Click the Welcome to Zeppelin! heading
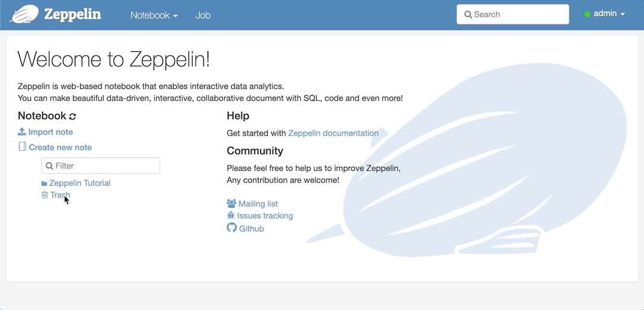Viewport: 644px width, 310px height. [114, 59]
